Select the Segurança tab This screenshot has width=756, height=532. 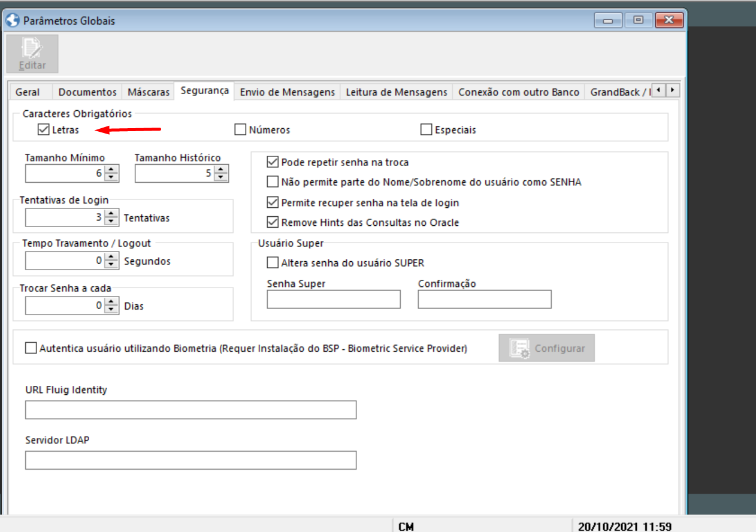(x=204, y=90)
